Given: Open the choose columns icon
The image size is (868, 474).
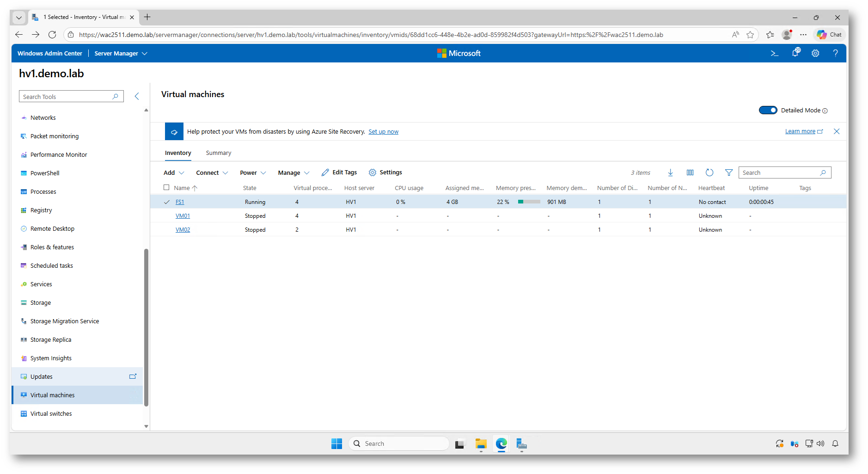Looking at the screenshot, I should point(690,172).
